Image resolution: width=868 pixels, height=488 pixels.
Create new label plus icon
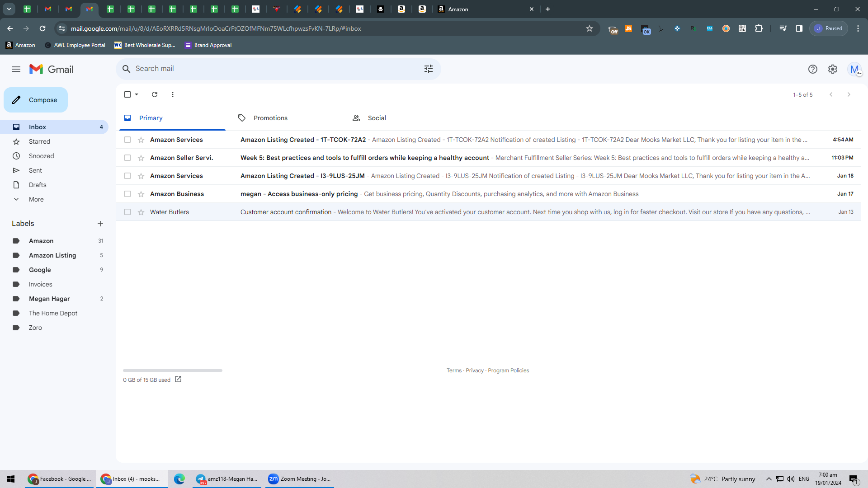(100, 224)
